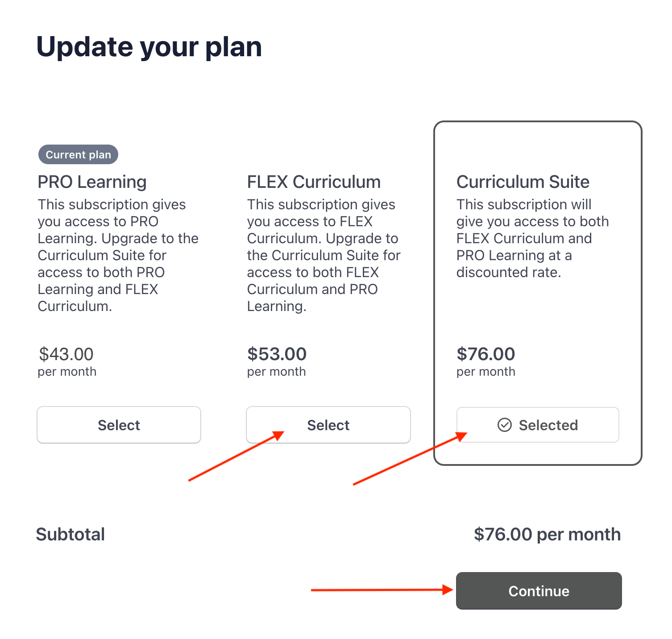Screen dimensions: 672x639
Task: Click the Subtotal label
Action: tap(71, 534)
